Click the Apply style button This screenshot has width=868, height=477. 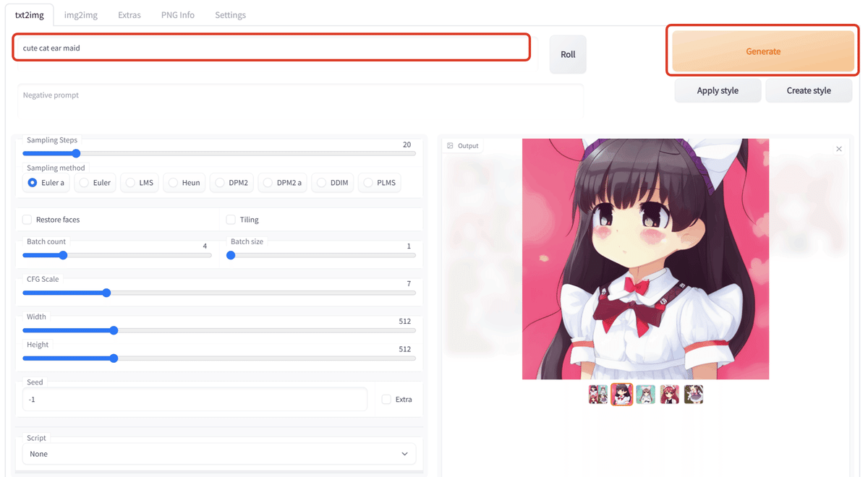(717, 90)
